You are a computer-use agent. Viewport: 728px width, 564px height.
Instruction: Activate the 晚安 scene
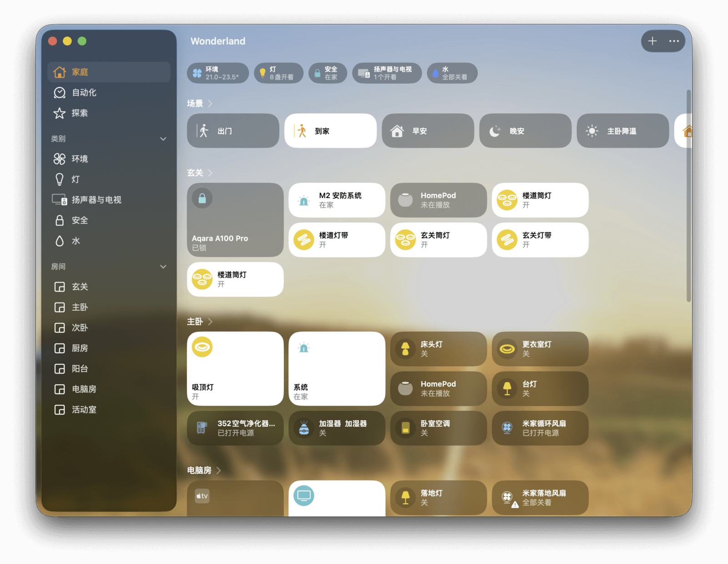(x=525, y=131)
